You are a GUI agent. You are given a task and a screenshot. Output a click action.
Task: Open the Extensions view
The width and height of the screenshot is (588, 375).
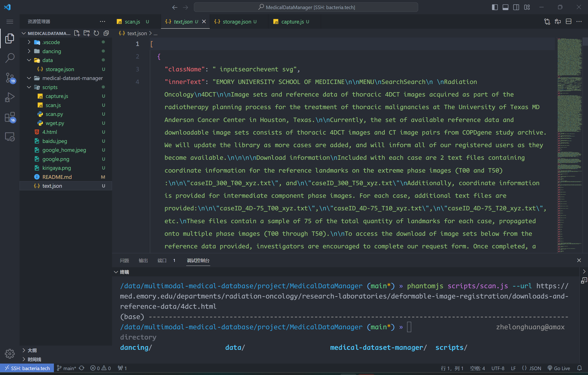click(10, 118)
